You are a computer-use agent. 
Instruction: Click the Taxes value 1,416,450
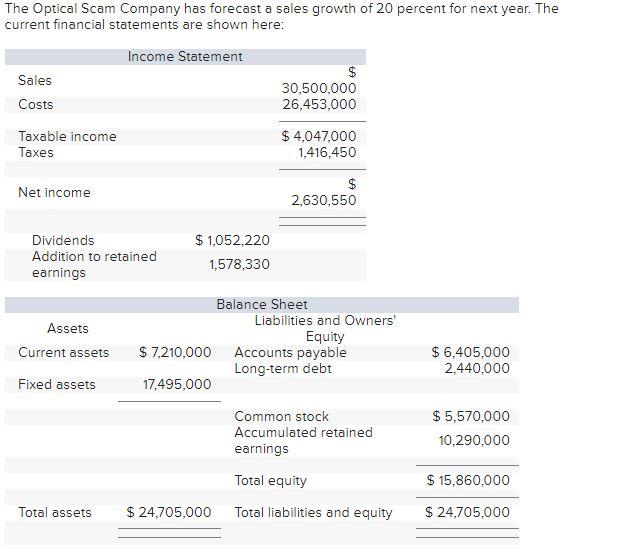point(327,152)
